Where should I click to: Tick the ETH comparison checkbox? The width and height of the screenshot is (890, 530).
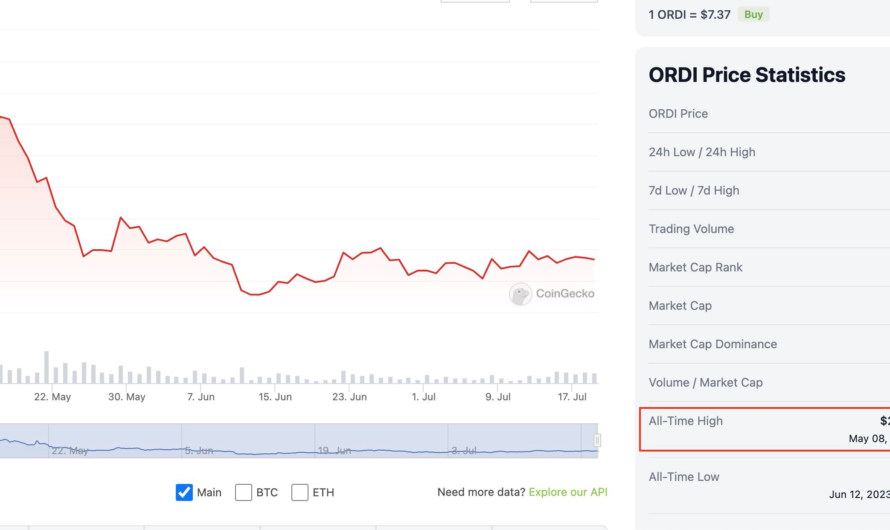pos(300,492)
